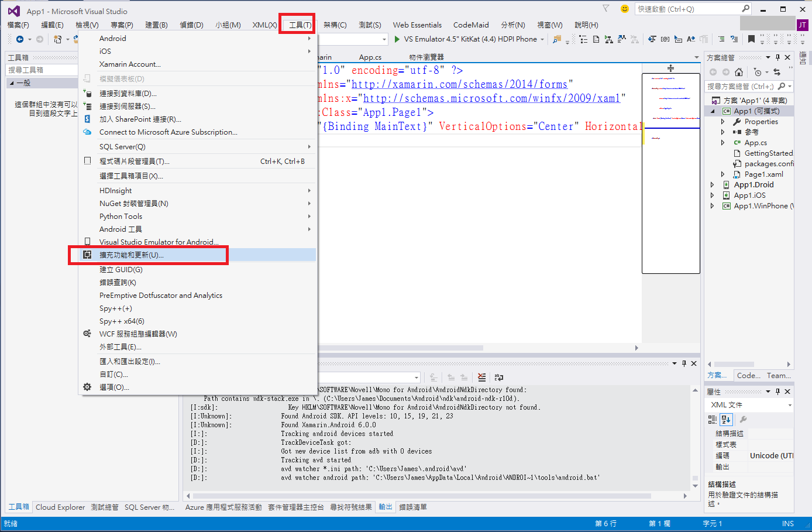Open the 錯誤清單 tab at the bottom
Screen dimensions: 812x532
click(413, 507)
